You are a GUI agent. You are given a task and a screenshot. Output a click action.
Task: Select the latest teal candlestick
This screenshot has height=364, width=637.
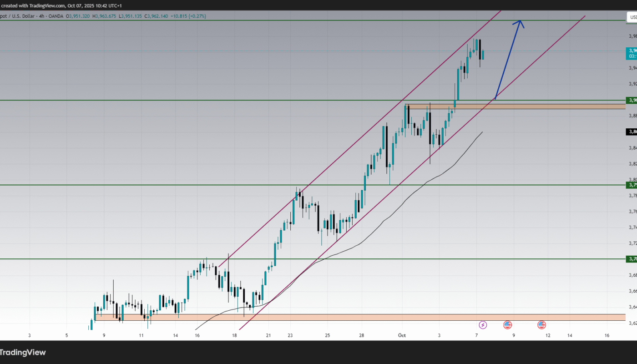pos(483,55)
